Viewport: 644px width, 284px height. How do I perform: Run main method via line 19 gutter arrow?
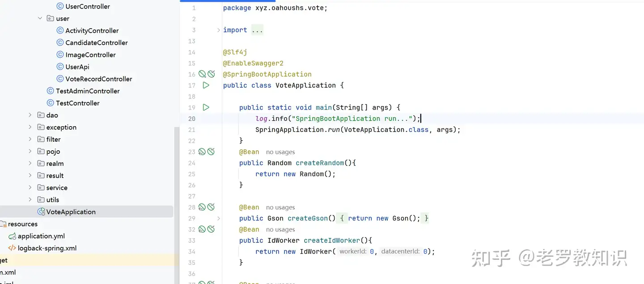tap(206, 107)
